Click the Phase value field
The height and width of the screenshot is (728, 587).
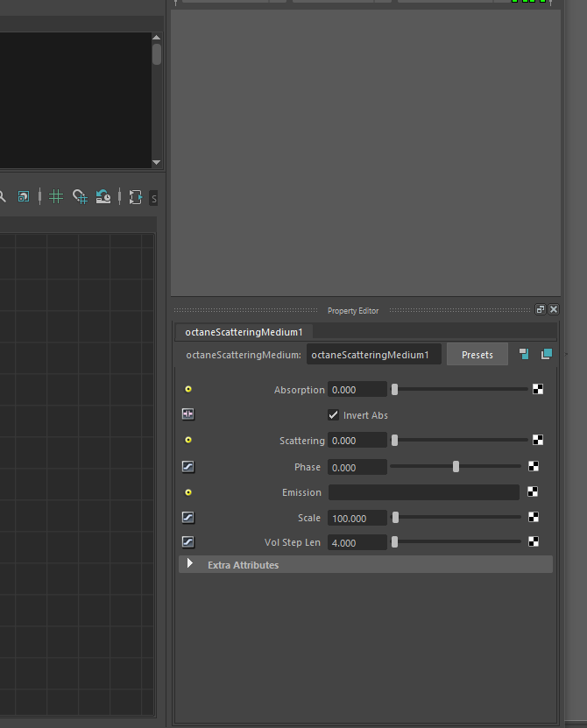click(x=357, y=467)
